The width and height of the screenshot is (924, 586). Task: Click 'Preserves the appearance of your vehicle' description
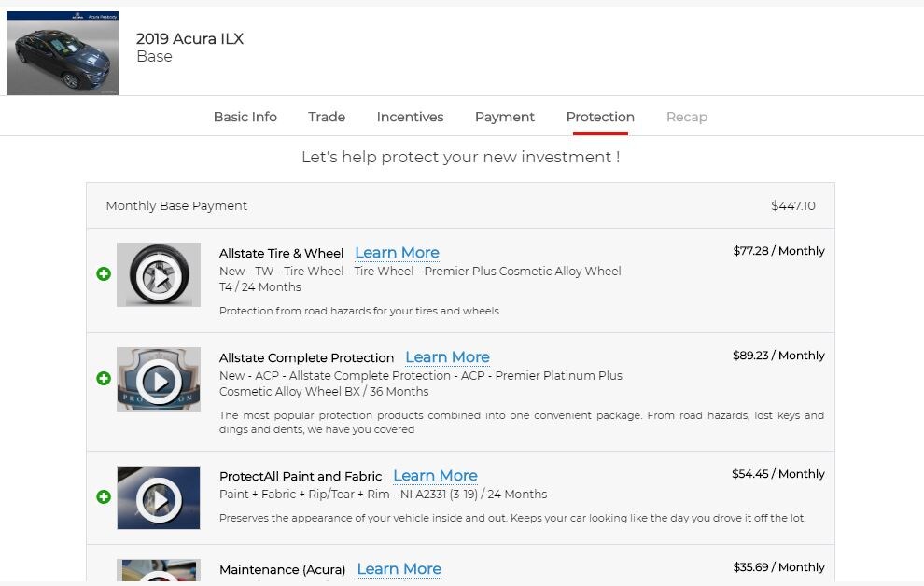coord(512,518)
